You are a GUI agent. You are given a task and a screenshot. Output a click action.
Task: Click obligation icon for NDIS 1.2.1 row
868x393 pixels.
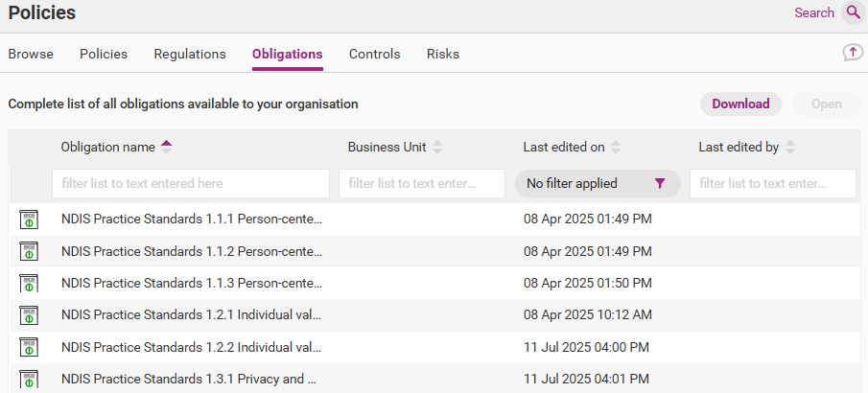(x=29, y=315)
